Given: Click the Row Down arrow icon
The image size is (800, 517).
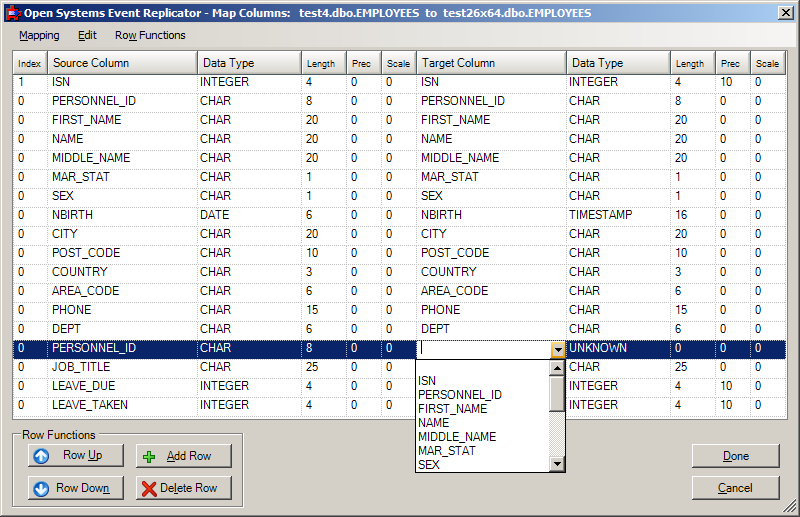Looking at the screenshot, I should pyautogui.click(x=41, y=488).
